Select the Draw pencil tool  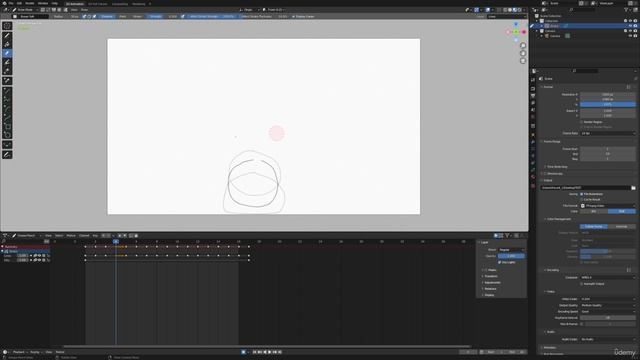(7, 36)
